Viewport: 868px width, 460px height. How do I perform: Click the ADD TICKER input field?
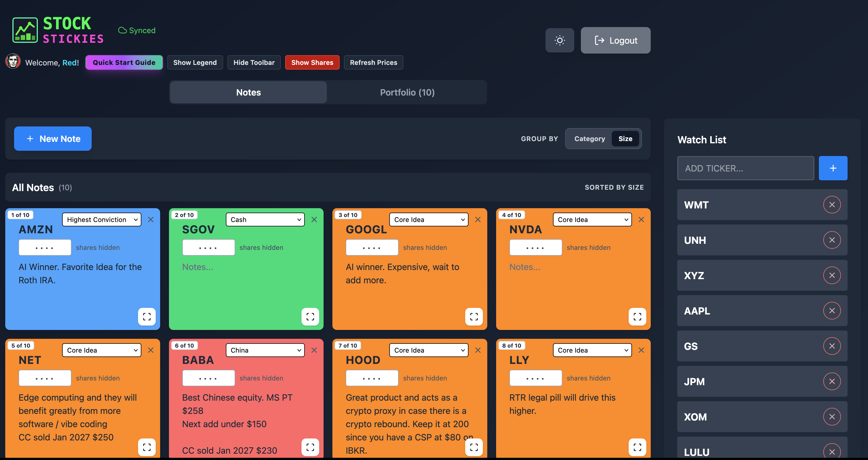pyautogui.click(x=746, y=168)
